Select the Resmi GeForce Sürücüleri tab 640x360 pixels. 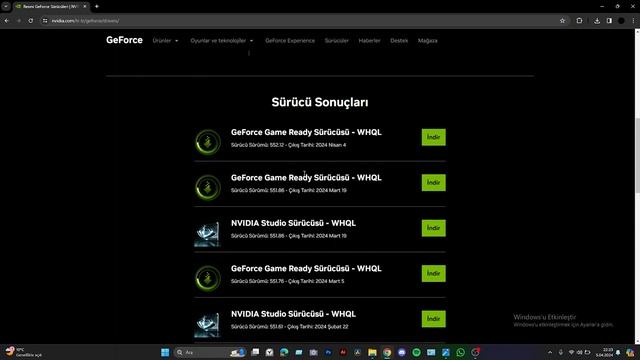pyautogui.click(x=50, y=7)
